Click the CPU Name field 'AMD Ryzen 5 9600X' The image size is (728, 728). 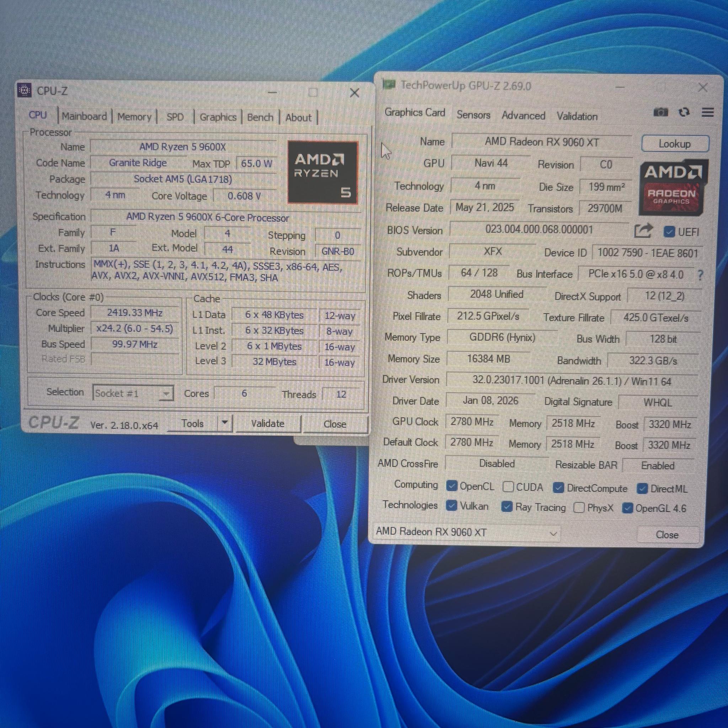tap(183, 146)
